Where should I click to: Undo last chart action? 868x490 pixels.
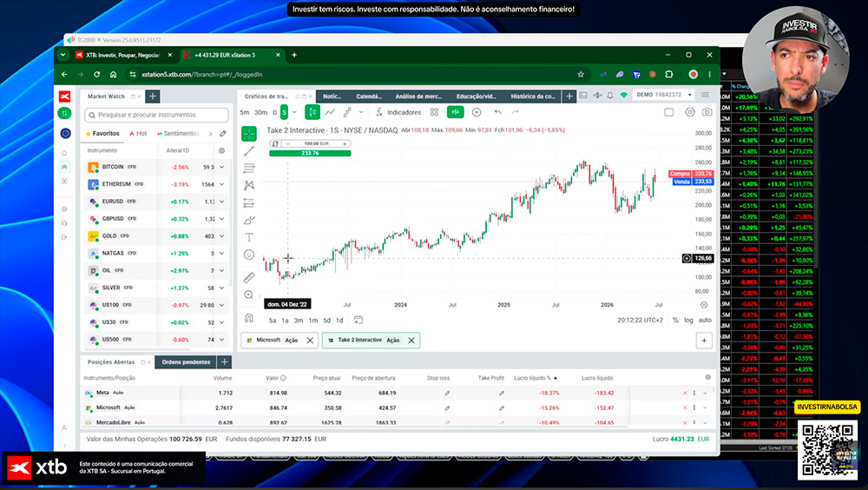coord(498,112)
